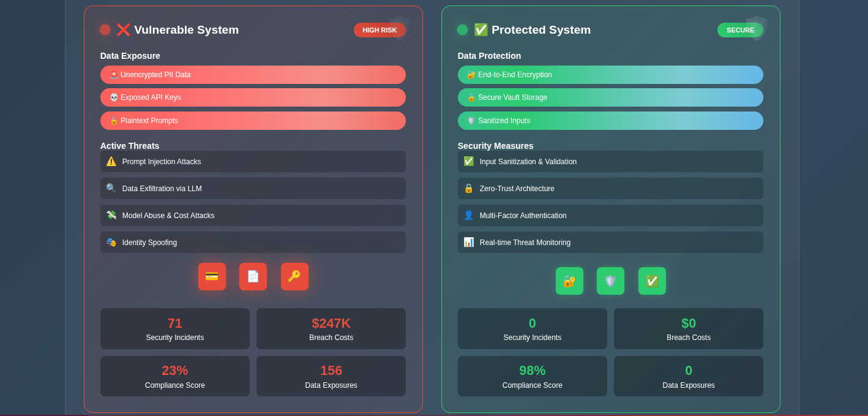
Task: Expand the Security Measures section
Action: [x=495, y=146]
